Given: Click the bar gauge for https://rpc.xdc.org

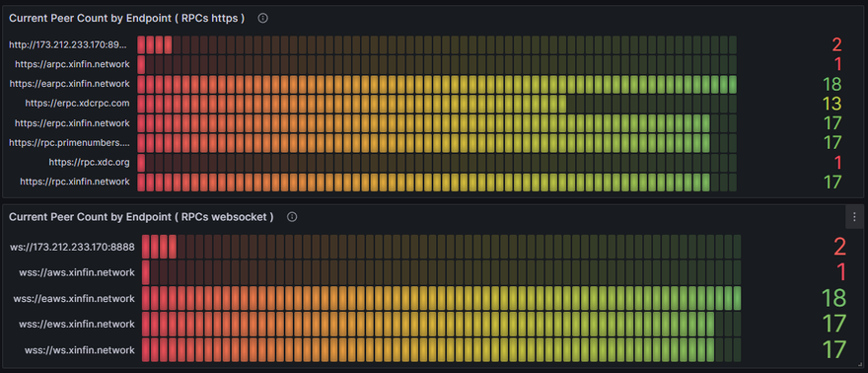Looking at the screenshot, I should 437,162.
